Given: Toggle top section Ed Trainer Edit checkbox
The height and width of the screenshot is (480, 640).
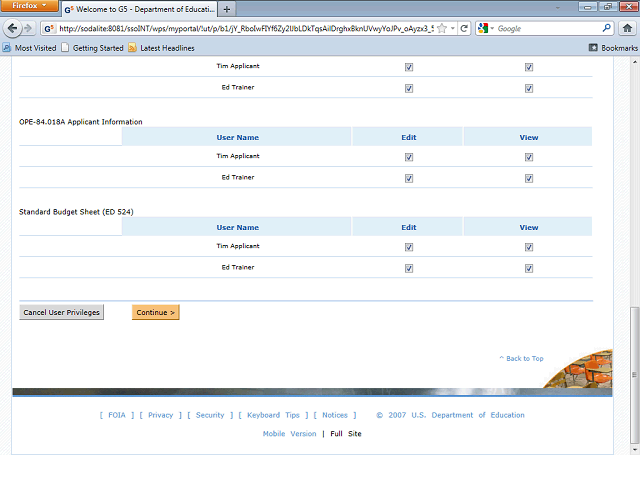Looking at the screenshot, I should [409, 89].
